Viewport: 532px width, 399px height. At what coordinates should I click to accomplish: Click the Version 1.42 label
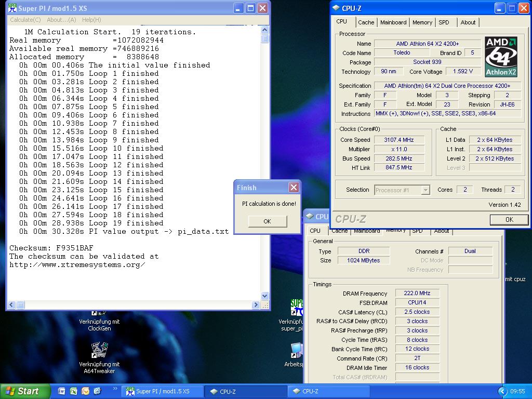pyautogui.click(x=504, y=205)
